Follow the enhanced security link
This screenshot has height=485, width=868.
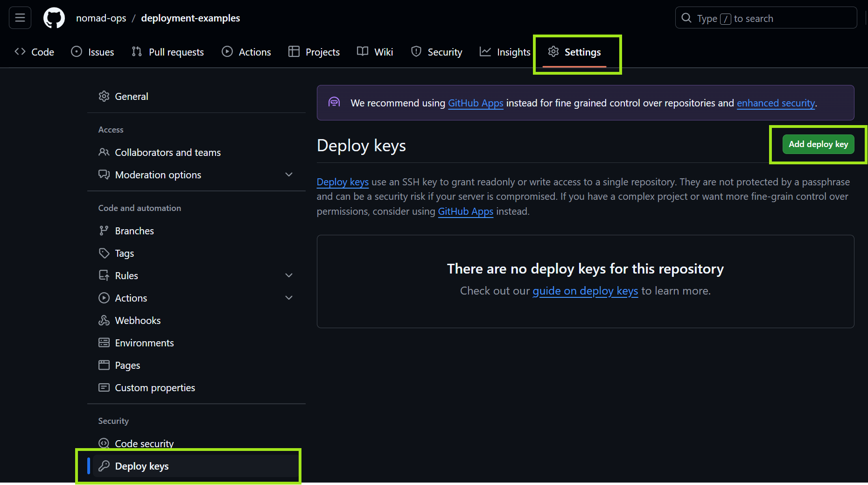pyautogui.click(x=776, y=103)
